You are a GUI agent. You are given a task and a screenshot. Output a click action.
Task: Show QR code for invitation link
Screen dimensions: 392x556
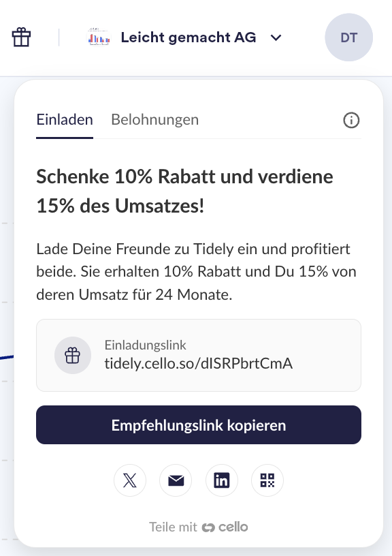click(267, 480)
